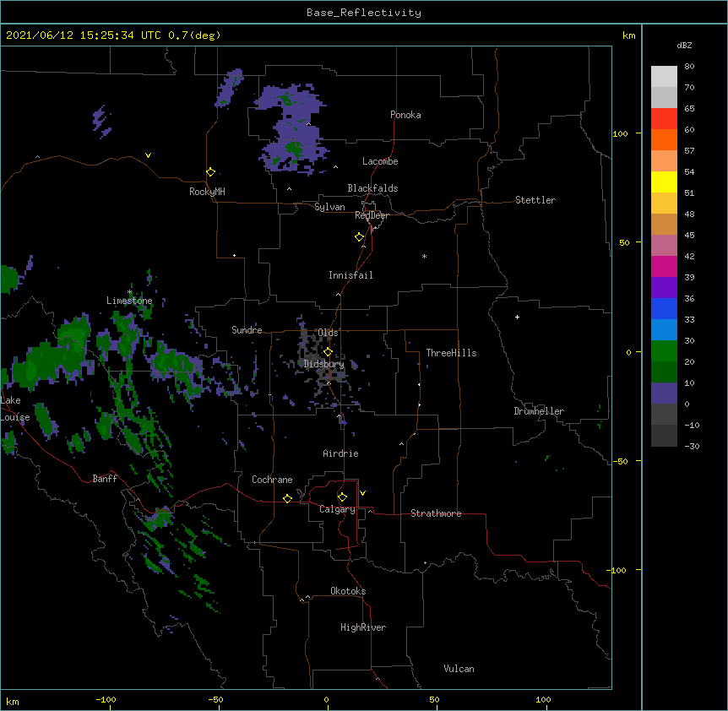Click the Sylvan label
This screenshot has height=711, width=728.
tap(329, 207)
